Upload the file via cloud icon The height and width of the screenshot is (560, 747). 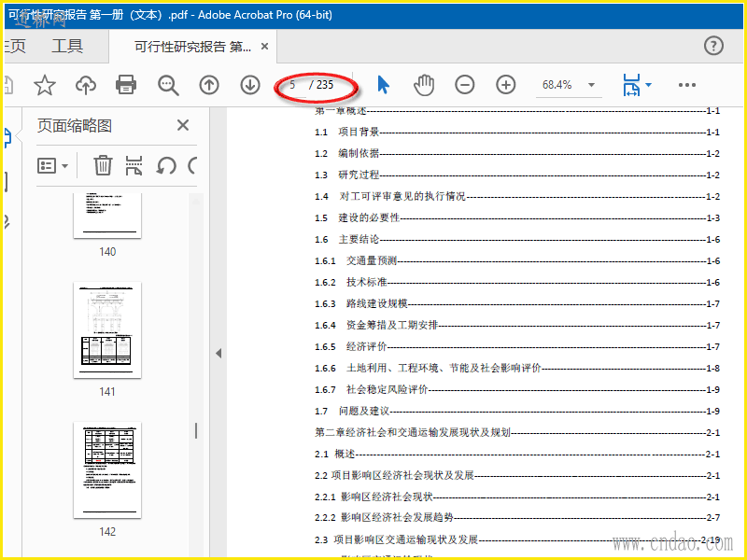point(86,85)
